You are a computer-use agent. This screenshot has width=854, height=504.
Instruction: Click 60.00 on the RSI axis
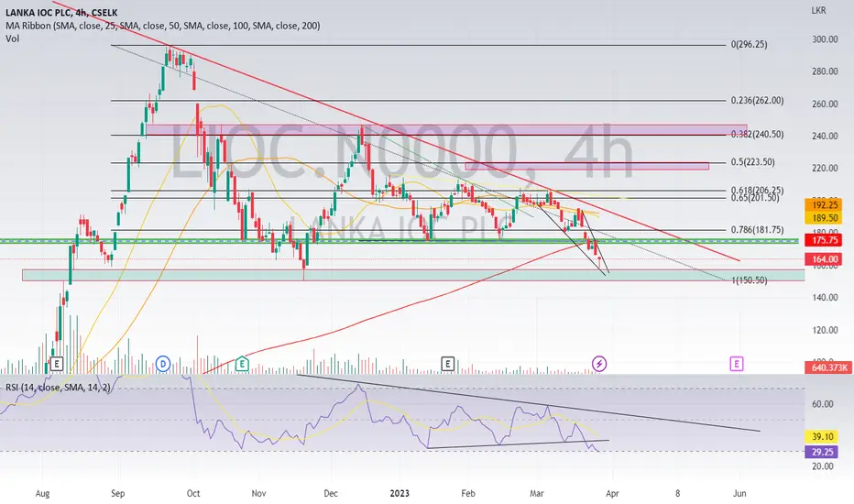pos(823,404)
